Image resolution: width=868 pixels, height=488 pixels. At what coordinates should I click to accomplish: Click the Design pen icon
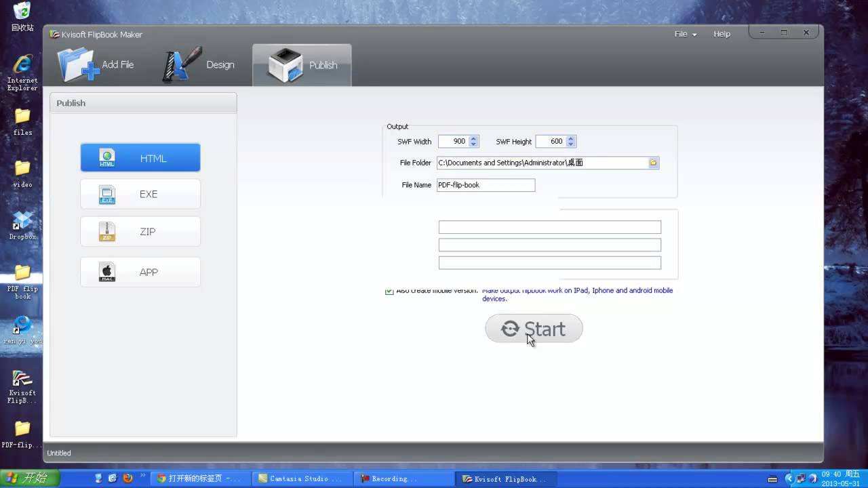(x=182, y=64)
